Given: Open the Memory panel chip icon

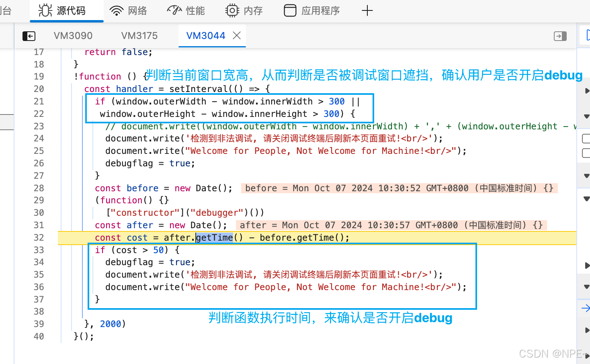Looking at the screenshot, I should tap(232, 10).
